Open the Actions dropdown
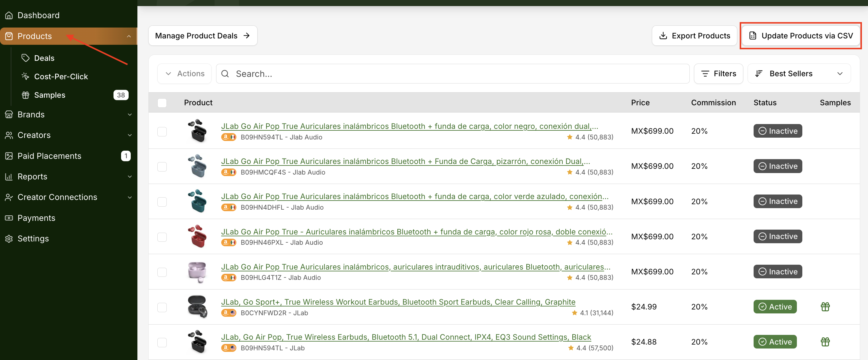Viewport: 868px width, 360px height. pos(184,74)
